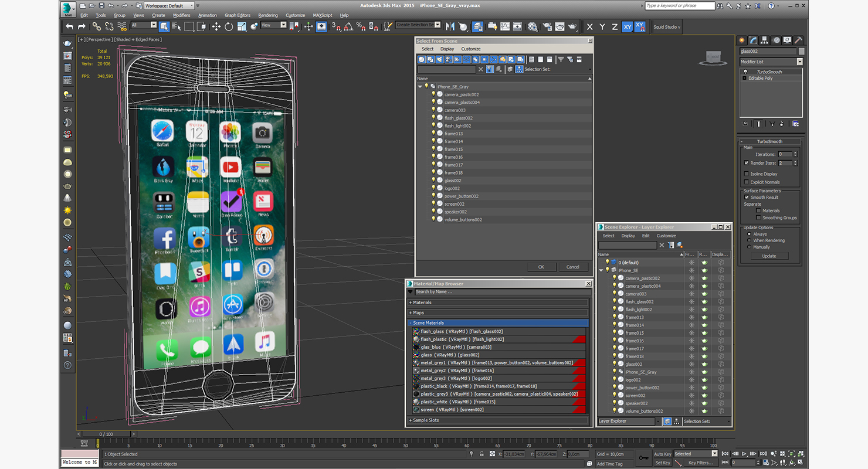Toggle light bulb visibility for glass002 in Layer Explorer
Image resolution: width=868 pixels, height=469 pixels.
614,364
